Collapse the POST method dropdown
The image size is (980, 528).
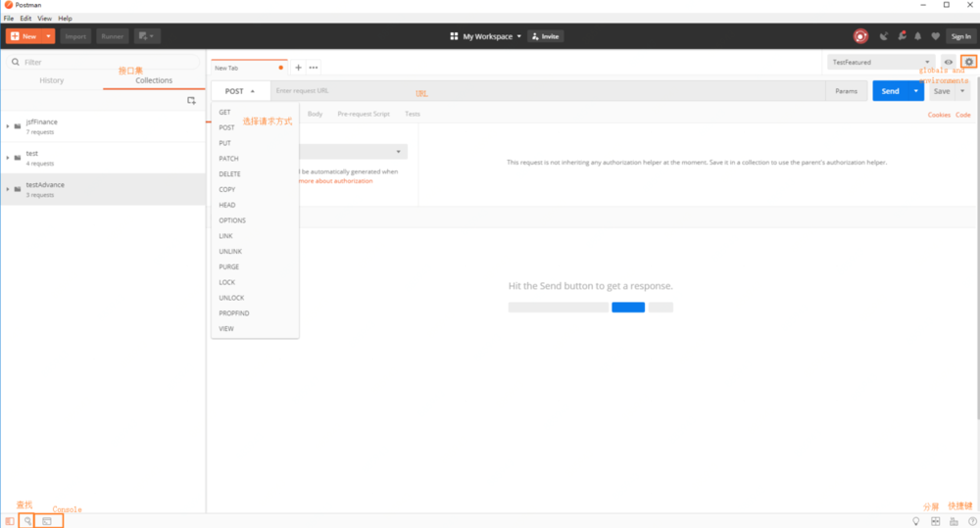point(240,91)
